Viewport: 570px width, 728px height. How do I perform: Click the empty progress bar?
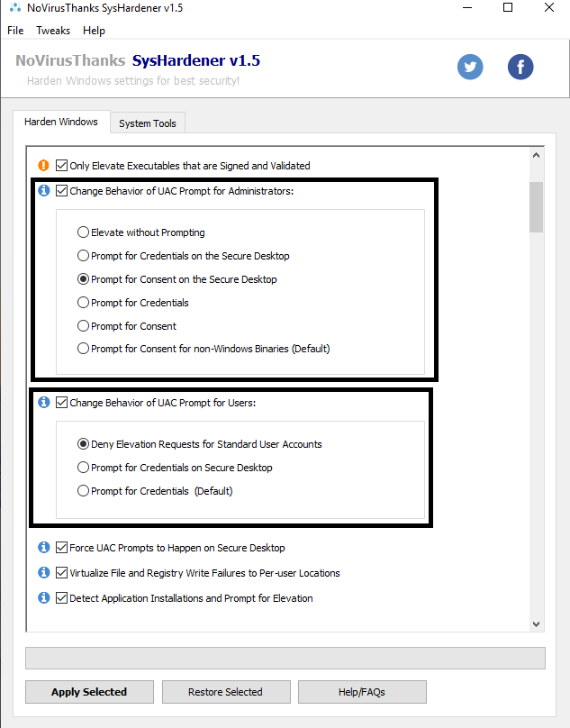click(x=285, y=659)
